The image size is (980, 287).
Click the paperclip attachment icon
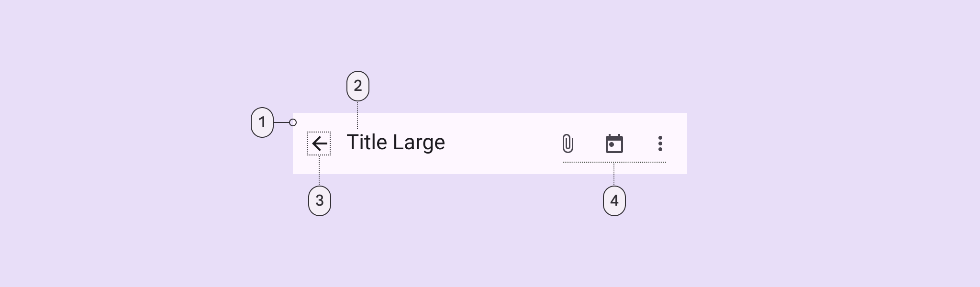(x=568, y=143)
